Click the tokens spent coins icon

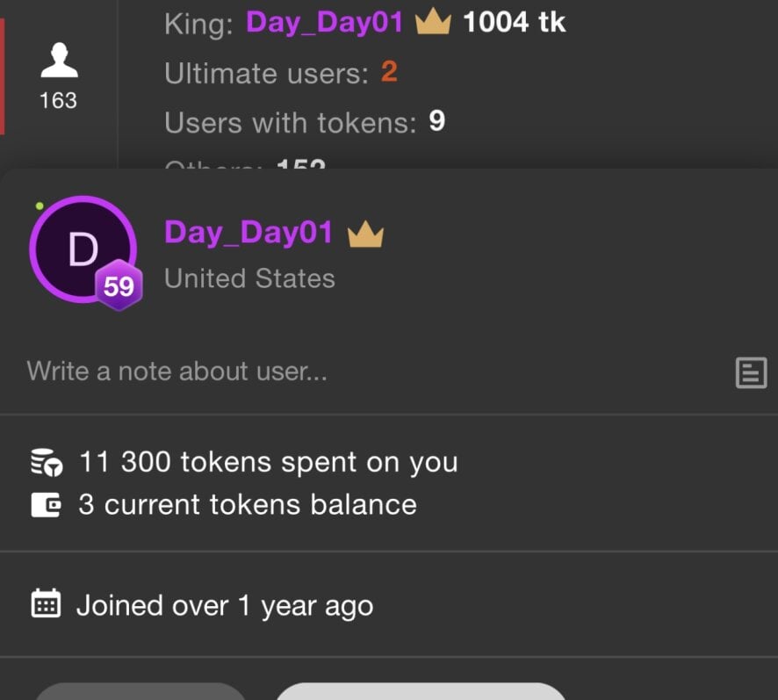coord(47,463)
